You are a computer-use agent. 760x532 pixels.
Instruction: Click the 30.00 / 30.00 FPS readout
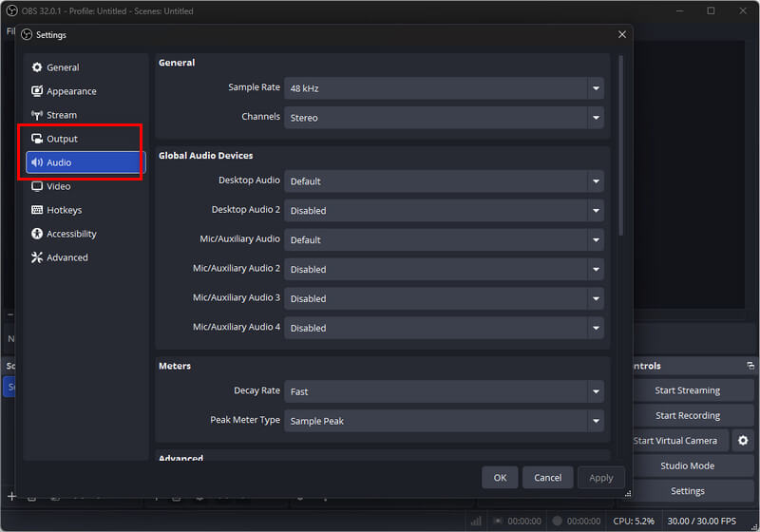pos(701,521)
